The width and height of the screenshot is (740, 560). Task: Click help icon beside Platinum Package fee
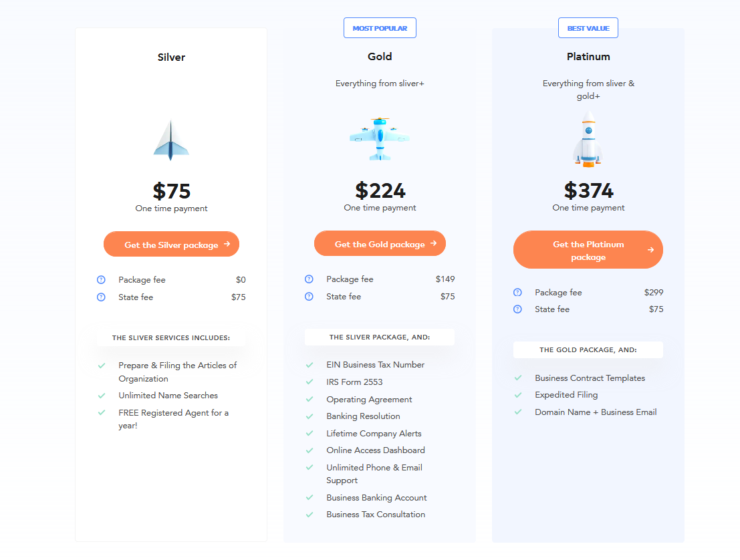pos(517,293)
